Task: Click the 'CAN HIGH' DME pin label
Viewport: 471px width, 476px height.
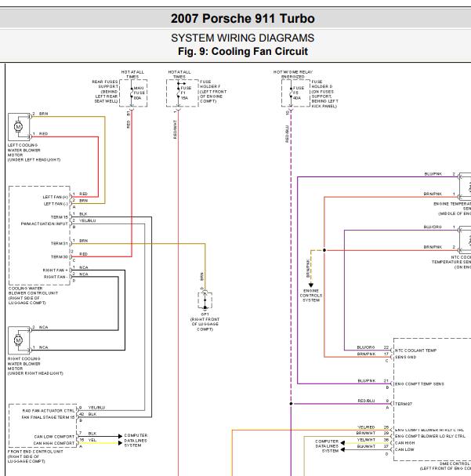Action: 404,443
